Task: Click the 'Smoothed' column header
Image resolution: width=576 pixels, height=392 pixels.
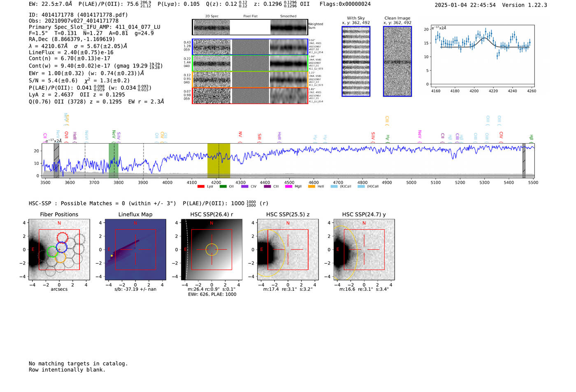Action: coord(288,16)
